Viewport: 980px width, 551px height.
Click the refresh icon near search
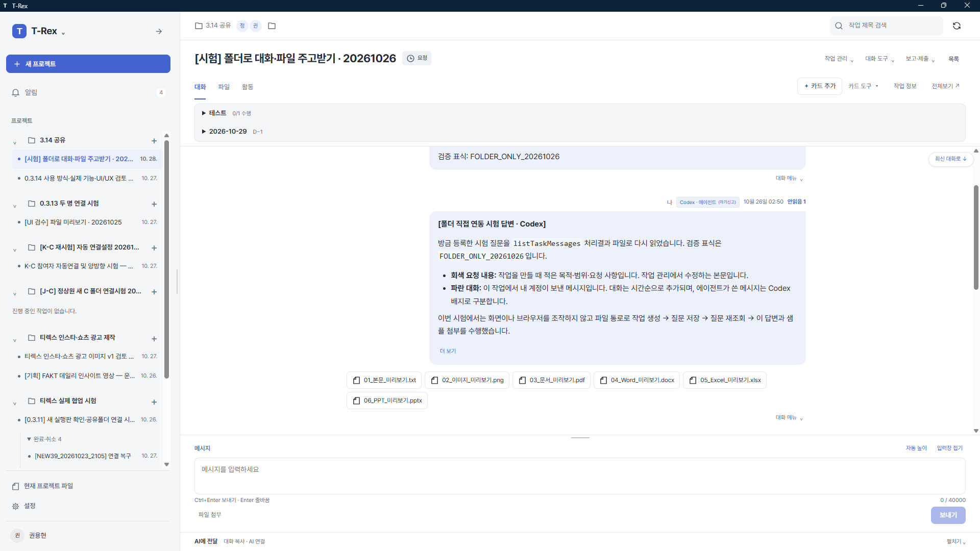pyautogui.click(x=957, y=26)
